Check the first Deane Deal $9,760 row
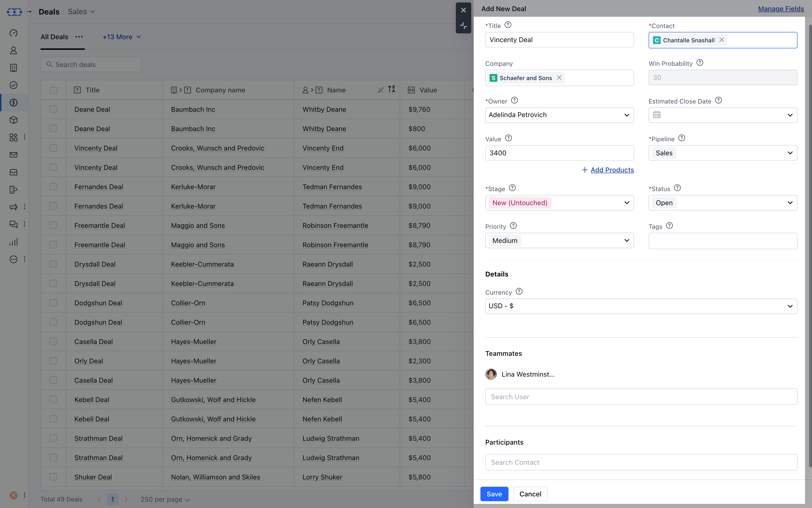 pyautogui.click(x=53, y=109)
